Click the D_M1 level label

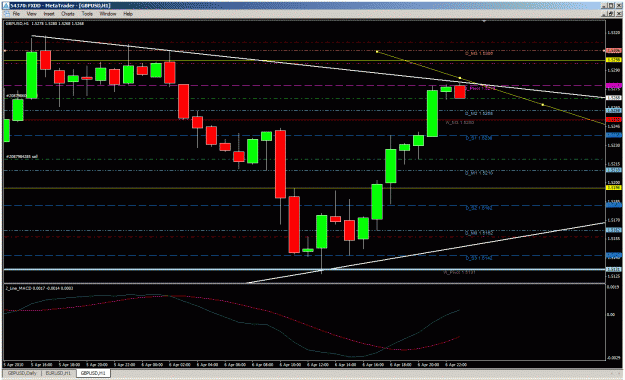coord(479,173)
